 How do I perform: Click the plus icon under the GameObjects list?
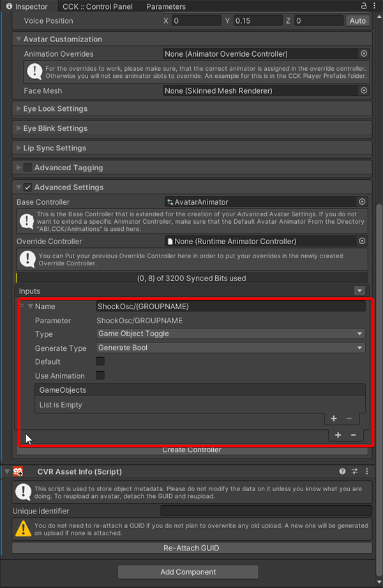click(x=334, y=418)
